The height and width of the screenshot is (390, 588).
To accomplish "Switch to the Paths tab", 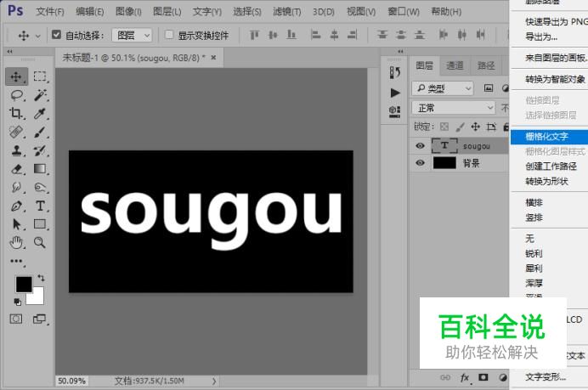I will [x=486, y=65].
